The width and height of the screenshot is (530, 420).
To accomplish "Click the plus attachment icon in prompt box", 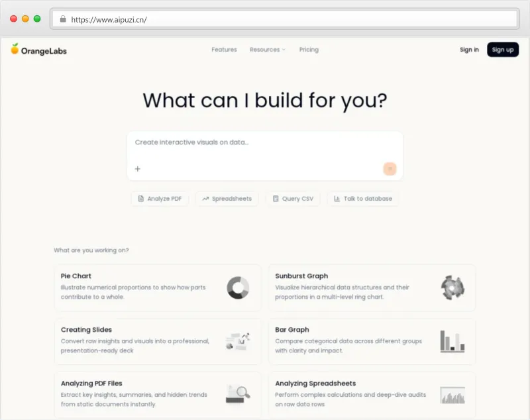I will pyautogui.click(x=138, y=169).
